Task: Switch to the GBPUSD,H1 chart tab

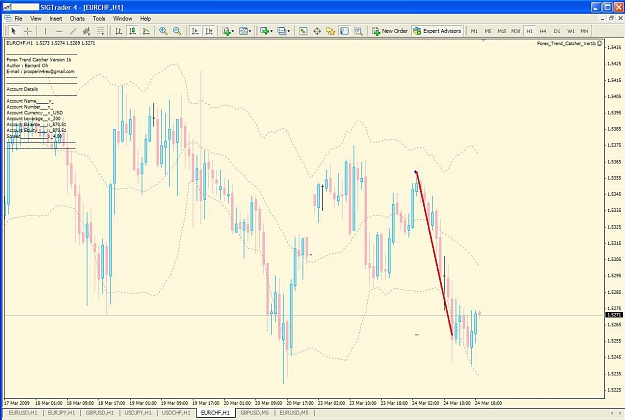Action: [x=100, y=413]
